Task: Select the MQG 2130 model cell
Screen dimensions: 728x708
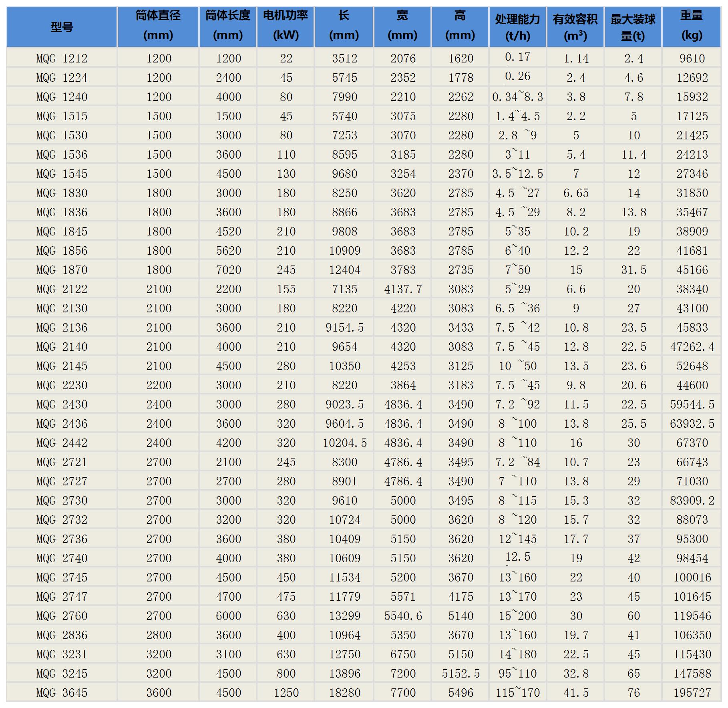Action: (62, 308)
